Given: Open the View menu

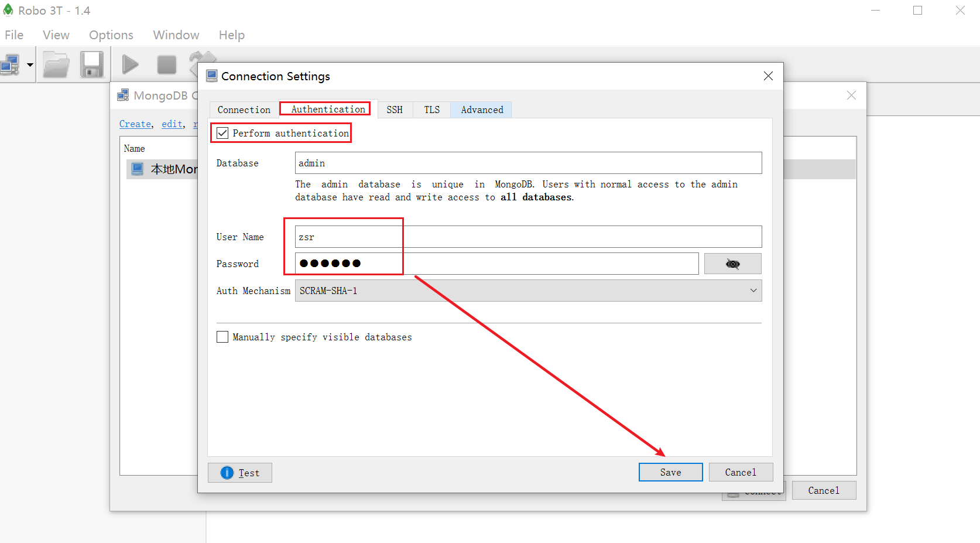Looking at the screenshot, I should tap(56, 35).
